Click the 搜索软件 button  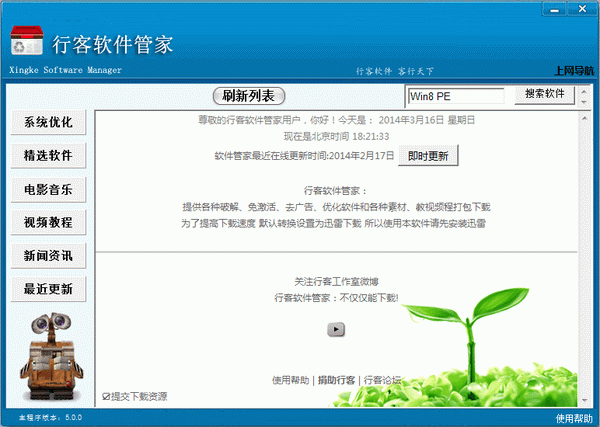pyautogui.click(x=545, y=94)
